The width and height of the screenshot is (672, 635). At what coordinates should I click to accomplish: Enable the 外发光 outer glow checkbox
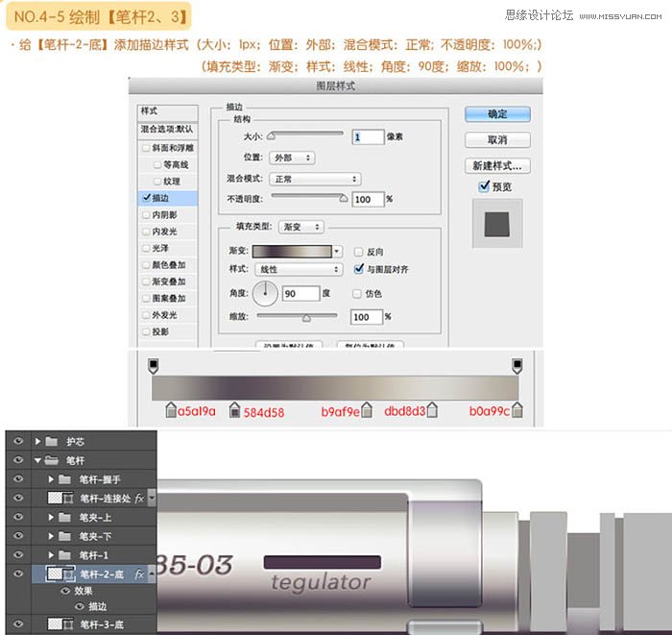146,315
